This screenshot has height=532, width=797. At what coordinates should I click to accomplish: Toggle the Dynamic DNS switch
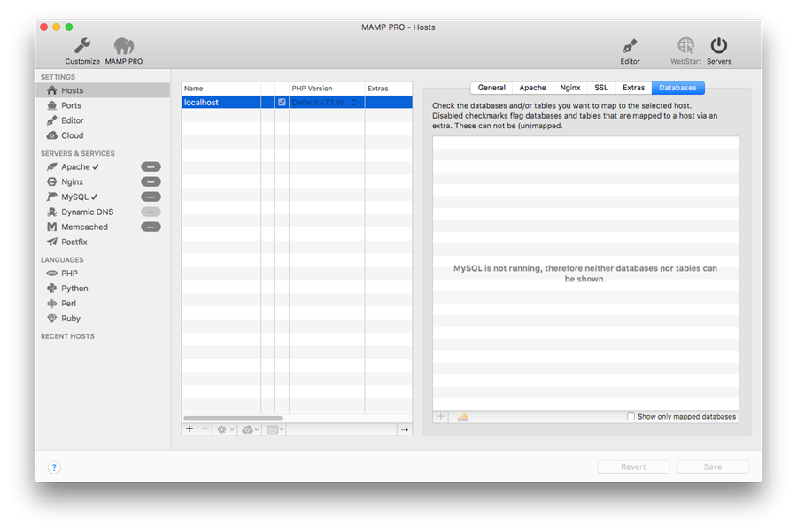click(x=151, y=212)
